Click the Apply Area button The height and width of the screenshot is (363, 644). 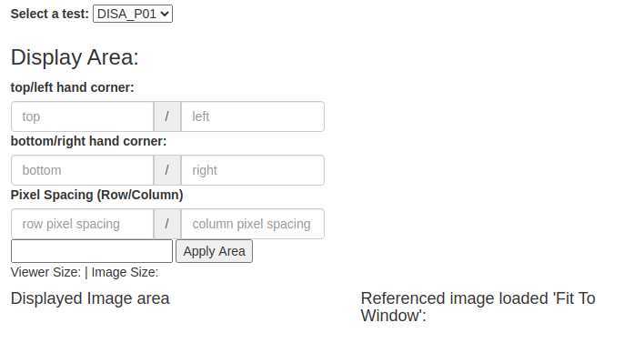215,251
